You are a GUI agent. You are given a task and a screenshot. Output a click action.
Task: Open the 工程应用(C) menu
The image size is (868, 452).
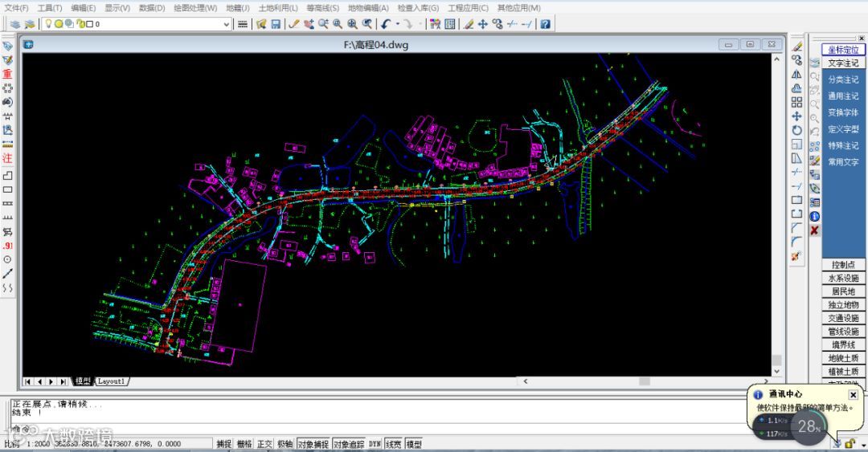pos(468,8)
